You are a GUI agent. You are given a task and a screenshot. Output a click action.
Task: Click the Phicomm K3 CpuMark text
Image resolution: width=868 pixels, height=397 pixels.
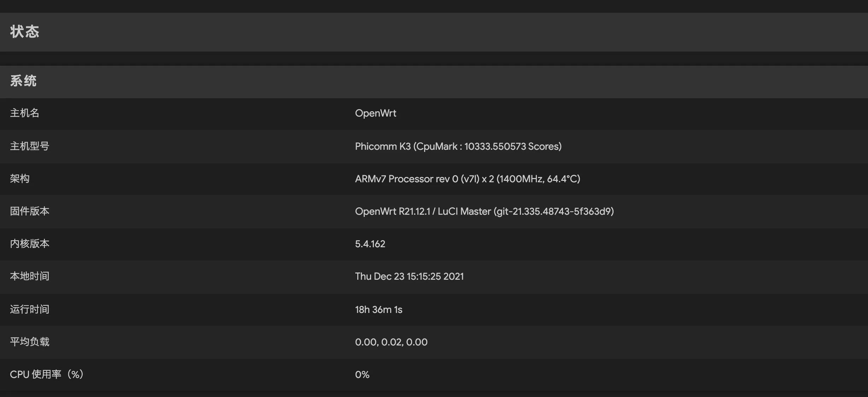click(x=458, y=146)
